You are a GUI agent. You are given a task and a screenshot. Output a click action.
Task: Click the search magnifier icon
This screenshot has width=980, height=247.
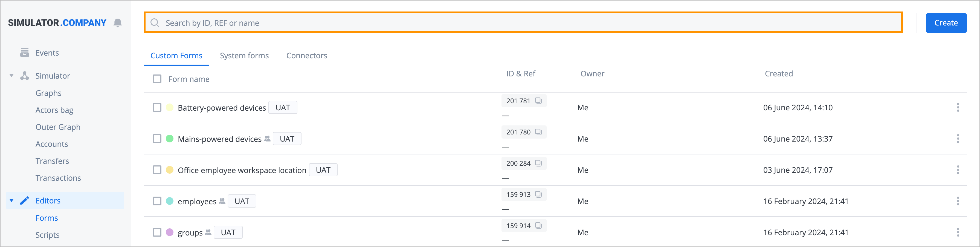[x=155, y=23]
